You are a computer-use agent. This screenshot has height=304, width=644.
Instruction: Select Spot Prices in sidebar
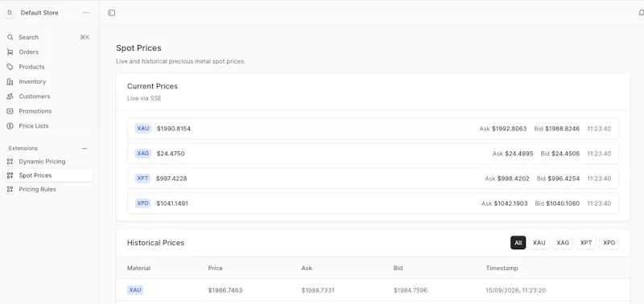pos(48,175)
